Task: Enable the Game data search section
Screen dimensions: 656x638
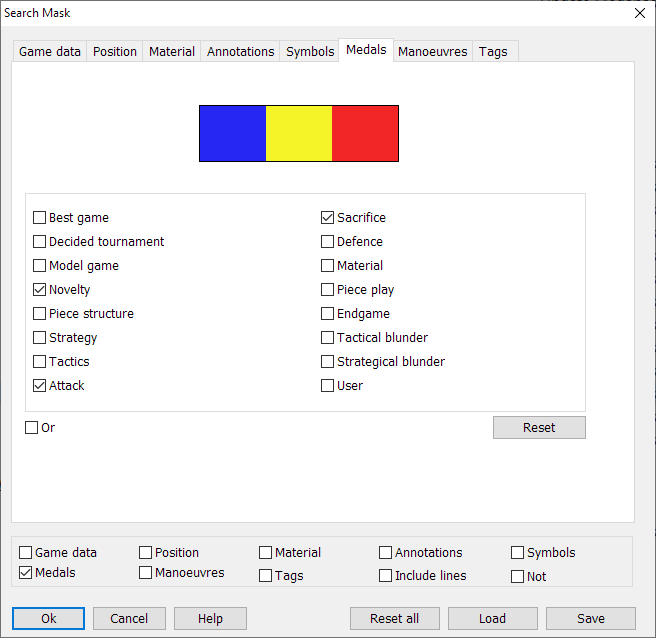Action: 26,553
